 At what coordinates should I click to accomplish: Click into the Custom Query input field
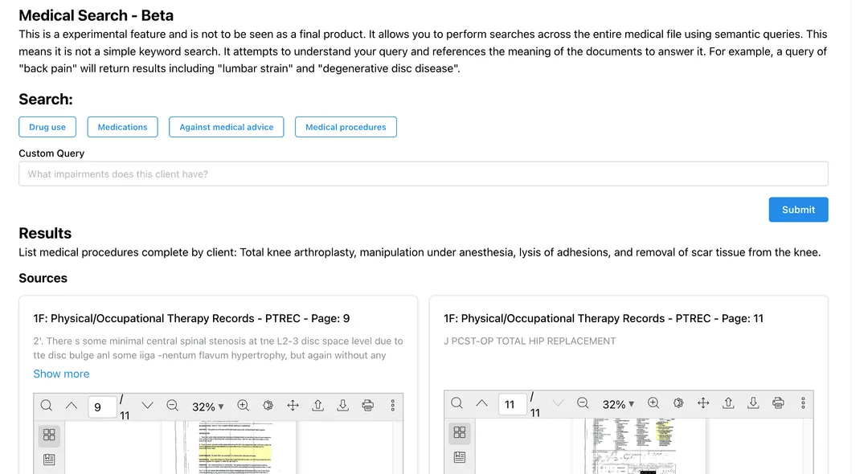point(424,174)
